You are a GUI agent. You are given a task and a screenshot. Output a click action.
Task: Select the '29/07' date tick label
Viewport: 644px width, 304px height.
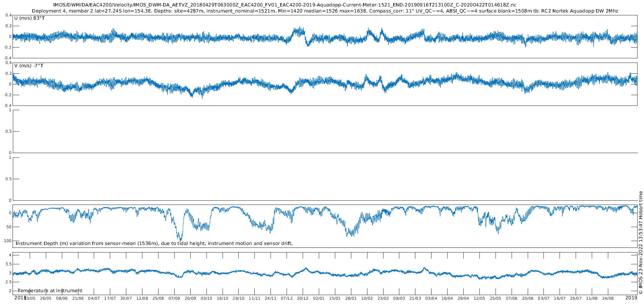coord(576,298)
